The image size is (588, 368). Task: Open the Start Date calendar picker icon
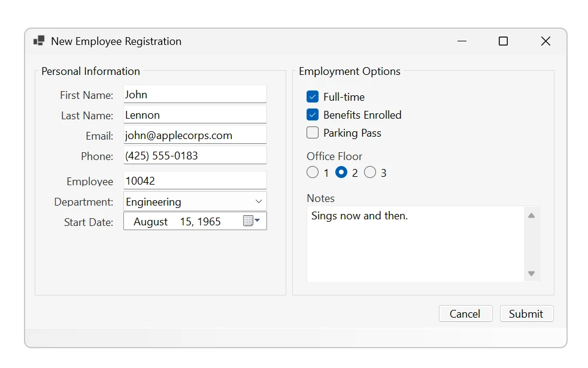[x=251, y=221]
